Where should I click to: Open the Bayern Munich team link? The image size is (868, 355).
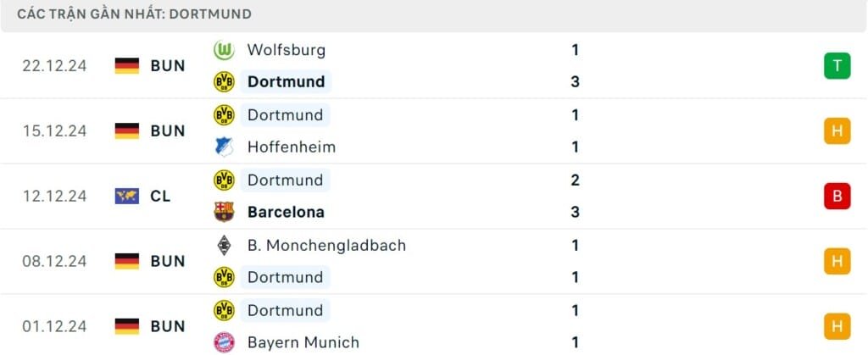pyautogui.click(x=303, y=343)
